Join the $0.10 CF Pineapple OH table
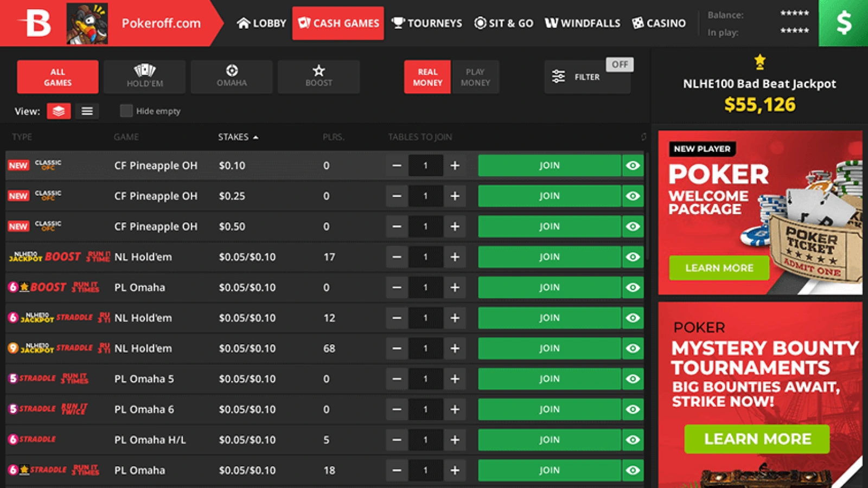The height and width of the screenshot is (488, 868). coord(549,165)
